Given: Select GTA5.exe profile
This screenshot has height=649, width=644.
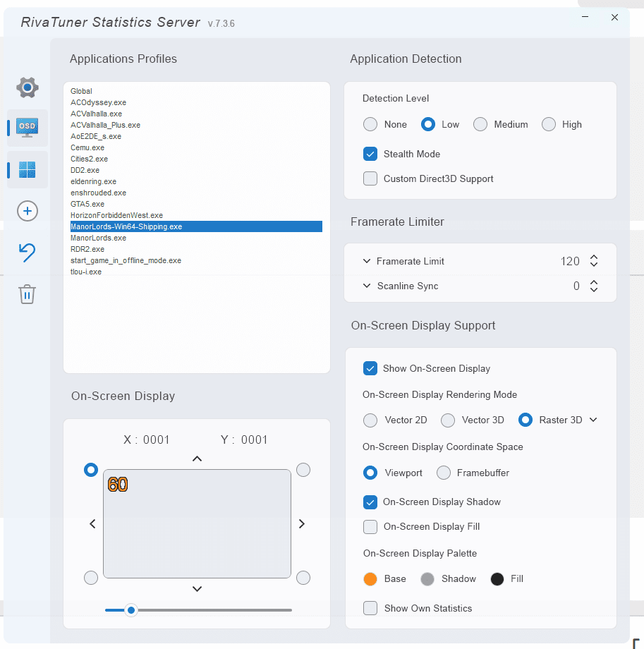Looking at the screenshot, I should (196, 204).
